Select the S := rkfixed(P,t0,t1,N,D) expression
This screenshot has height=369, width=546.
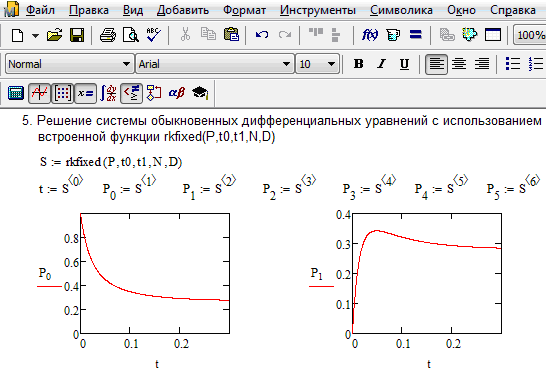111,162
